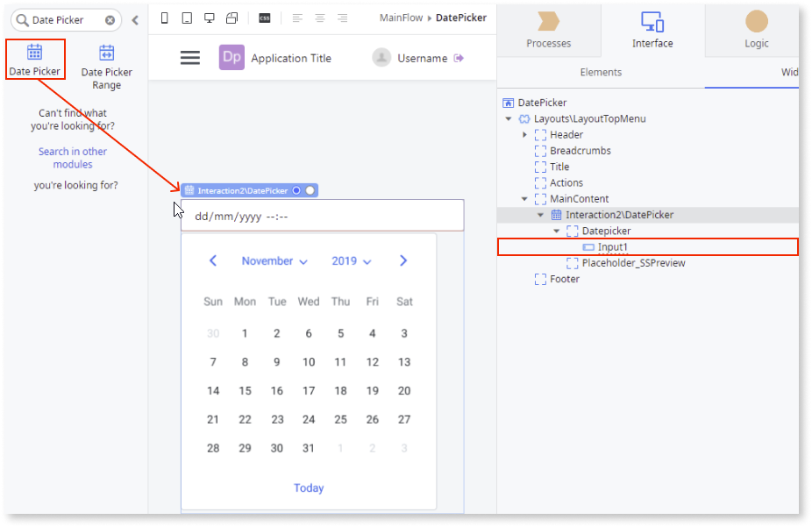This screenshot has width=812, height=527.
Task: Switch preview to desktop monitor view
Action: (x=208, y=17)
